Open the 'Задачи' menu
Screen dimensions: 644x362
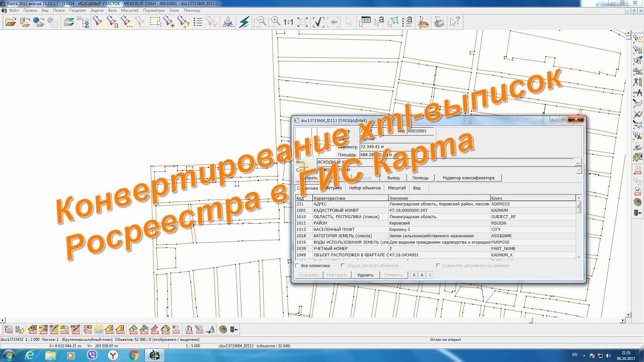click(97, 10)
